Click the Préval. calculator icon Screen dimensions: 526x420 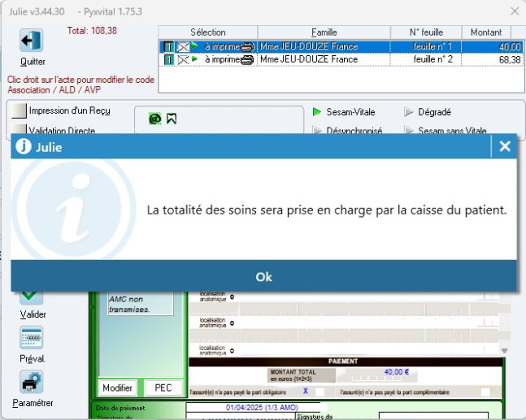coord(31,340)
